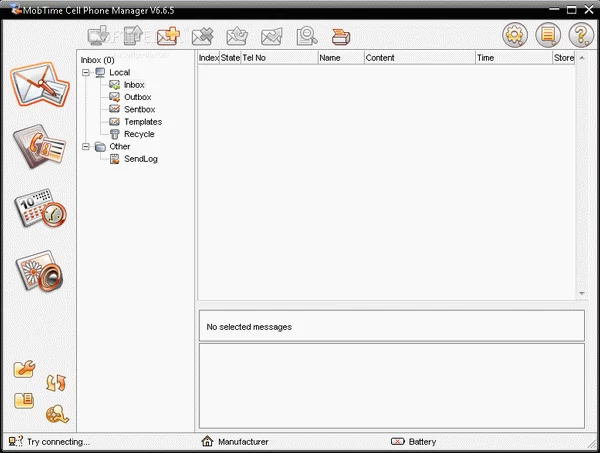The width and height of the screenshot is (600, 453).
Task: Click the delete message envelope icon
Action: coord(202,37)
